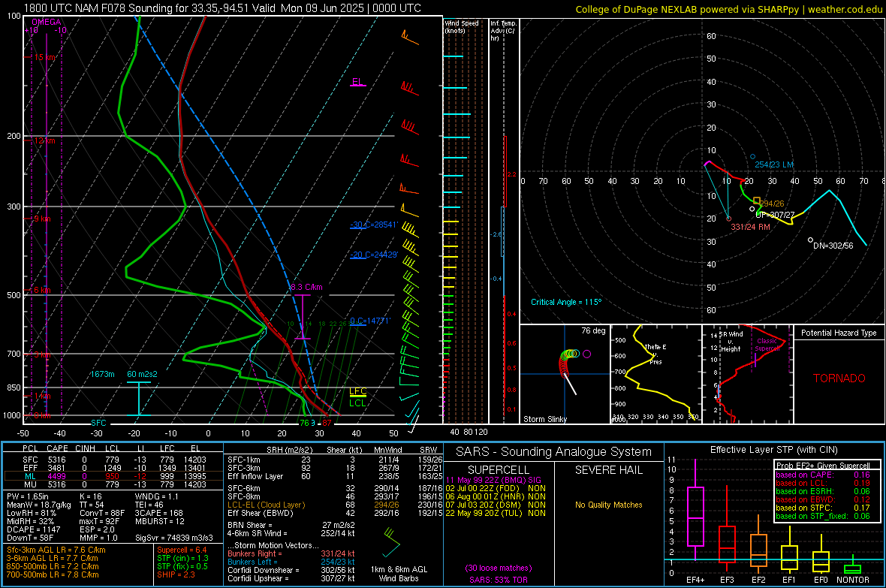Click the '254/23 LM' left-mover hodograph label
Screen dimensions: 886x588
[x=774, y=164]
